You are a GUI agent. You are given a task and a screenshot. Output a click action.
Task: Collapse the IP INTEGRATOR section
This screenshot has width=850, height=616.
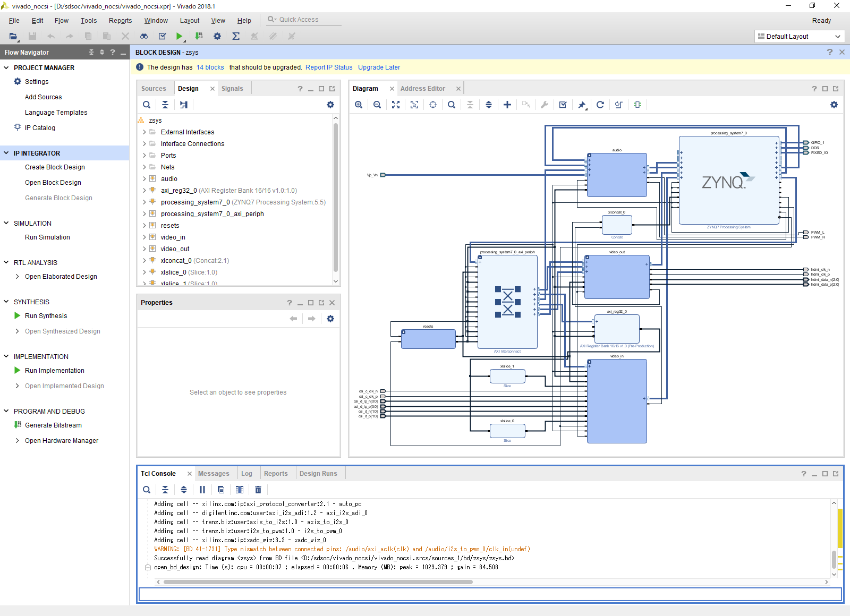tap(6, 153)
